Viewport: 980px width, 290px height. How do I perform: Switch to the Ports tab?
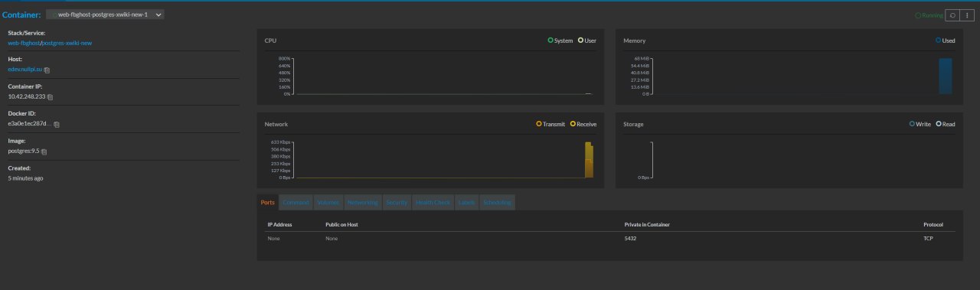[268, 203]
